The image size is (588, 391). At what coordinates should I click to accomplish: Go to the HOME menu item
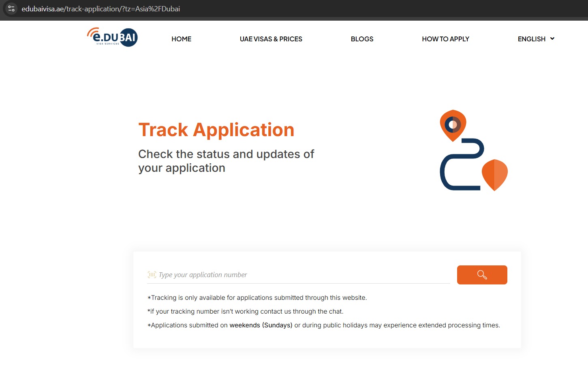click(181, 39)
